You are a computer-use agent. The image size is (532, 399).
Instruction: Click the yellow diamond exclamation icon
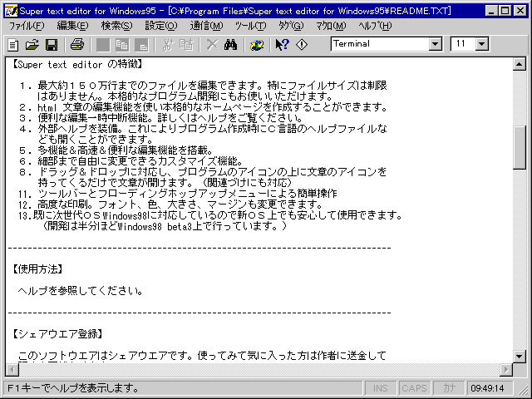tap(302, 45)
